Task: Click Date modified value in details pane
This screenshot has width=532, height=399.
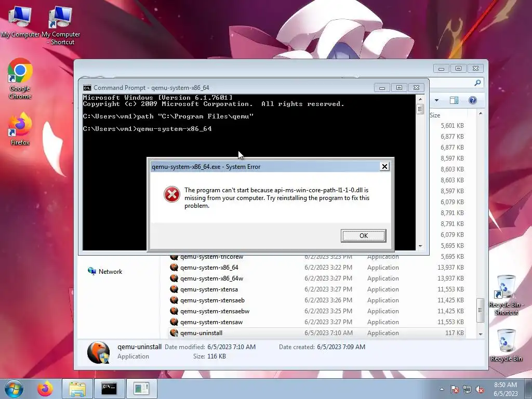Action: pos(231,347)
